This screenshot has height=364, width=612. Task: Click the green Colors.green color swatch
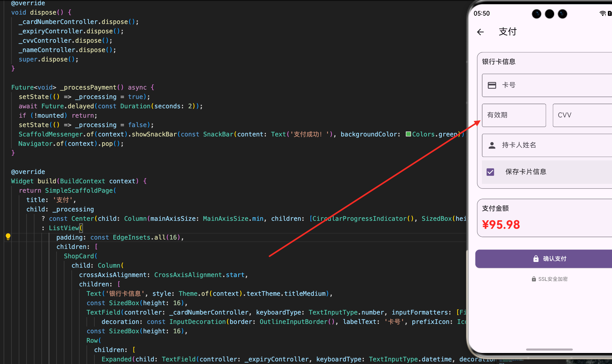pyautogui.click(x=408, y=134)
